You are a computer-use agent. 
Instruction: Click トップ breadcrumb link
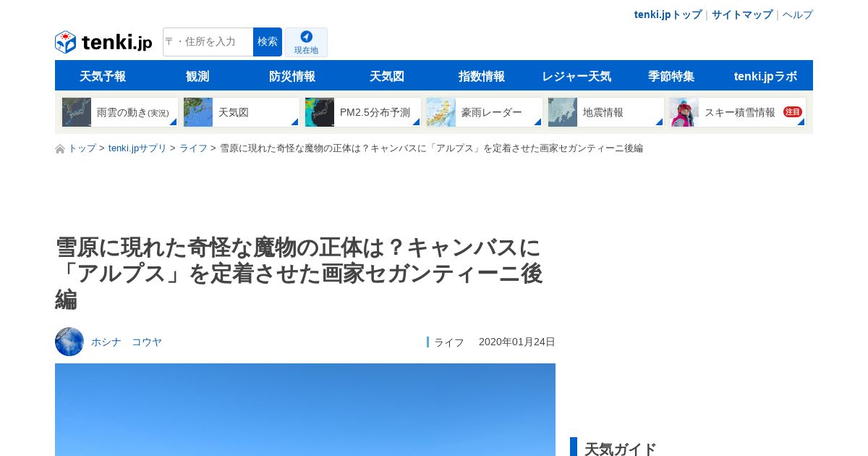(82, 148)
